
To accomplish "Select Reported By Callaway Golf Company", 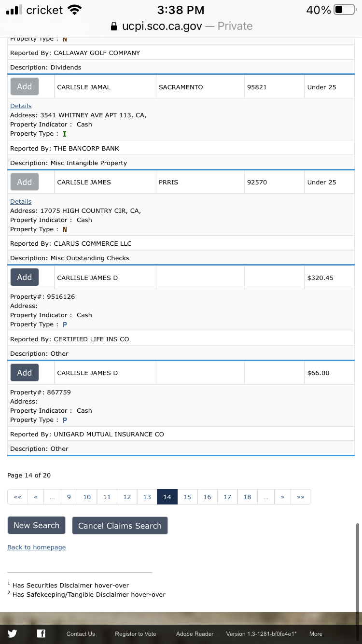I will 75,53.
